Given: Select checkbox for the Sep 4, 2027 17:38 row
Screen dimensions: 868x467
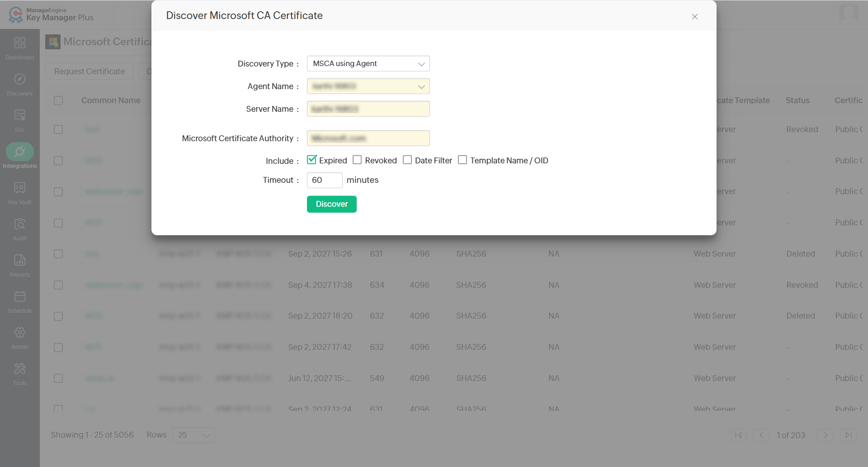Looking at the screenshot, I should point(58,285).
